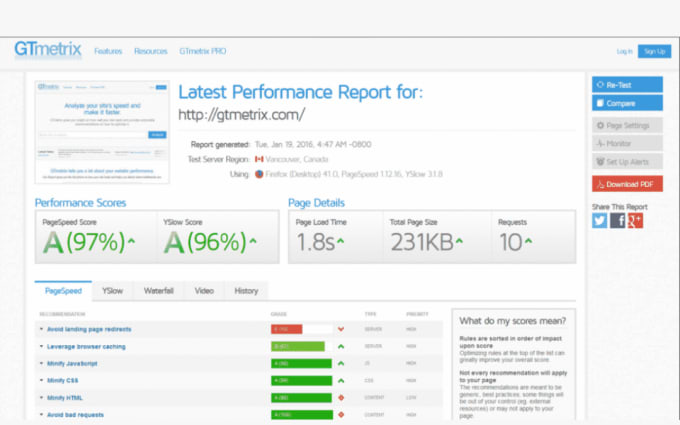This screenshot has width=680, height=425.
Task: Click Total Page Size trend arrow
Action: (459, 239)
